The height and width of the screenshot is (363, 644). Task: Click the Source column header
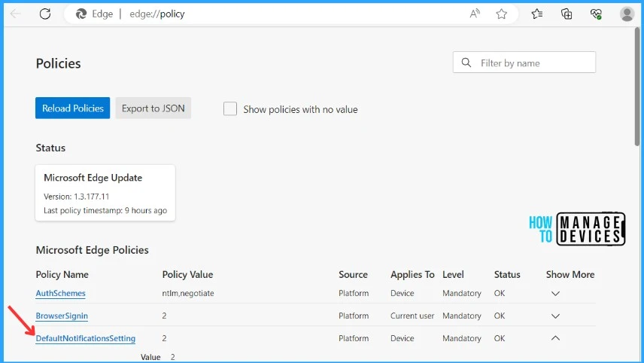[353, 275]
